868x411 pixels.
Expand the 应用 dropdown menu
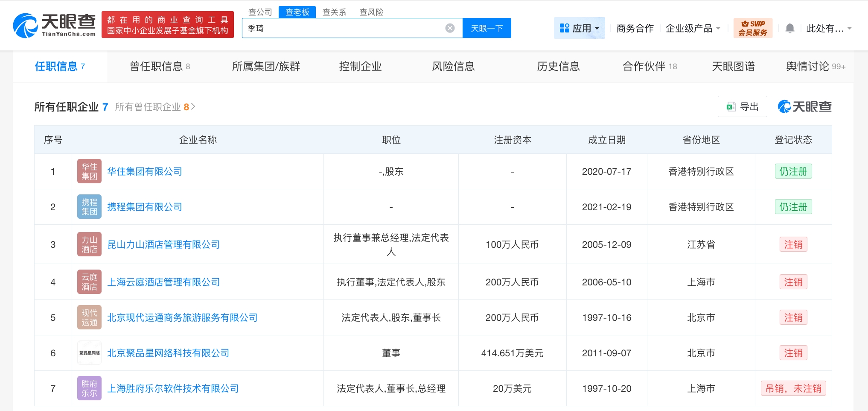[579, 28]
